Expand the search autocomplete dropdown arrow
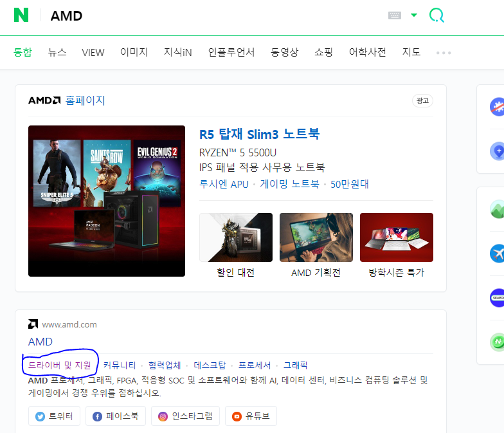 414,15
